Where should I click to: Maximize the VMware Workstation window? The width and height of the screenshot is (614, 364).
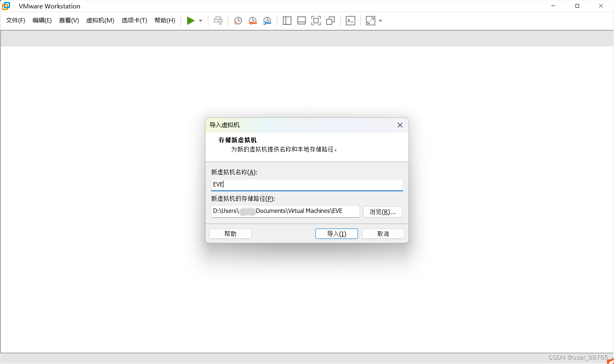[x=577, y=6]
